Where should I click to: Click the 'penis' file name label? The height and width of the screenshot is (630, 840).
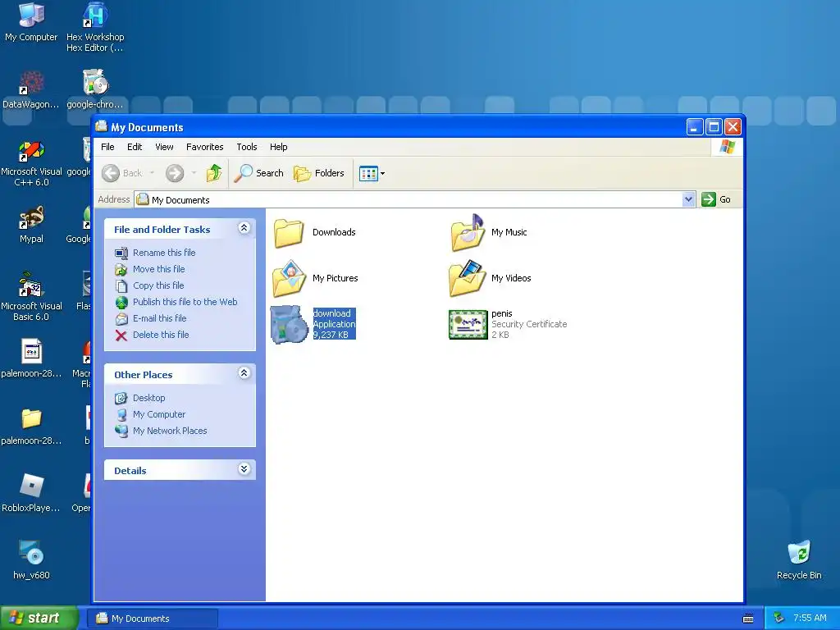click(x=501, y=313)
